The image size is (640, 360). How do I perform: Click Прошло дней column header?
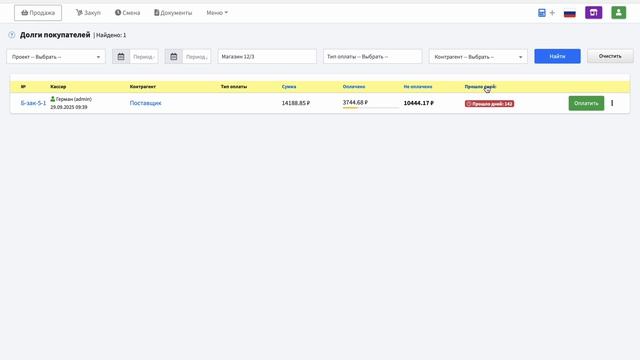(480, 87)
